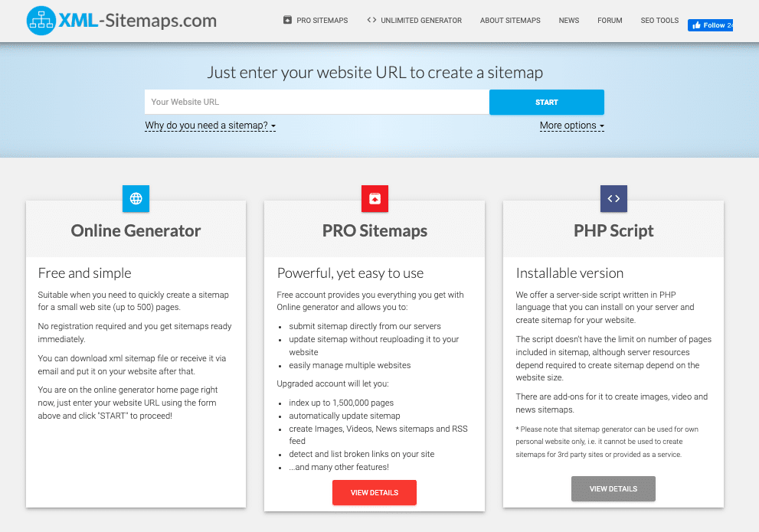Image resolution: width=759 pixels, height=532 pixels.
Task: Click the Online Generator heading
Action: click(x=136, y=230)
